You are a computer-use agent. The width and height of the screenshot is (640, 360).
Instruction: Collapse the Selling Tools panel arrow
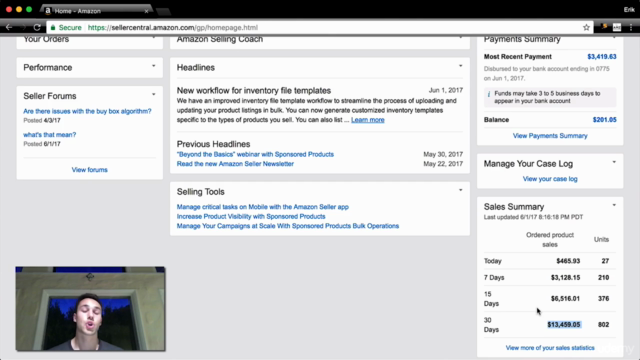tap(460, 190)
